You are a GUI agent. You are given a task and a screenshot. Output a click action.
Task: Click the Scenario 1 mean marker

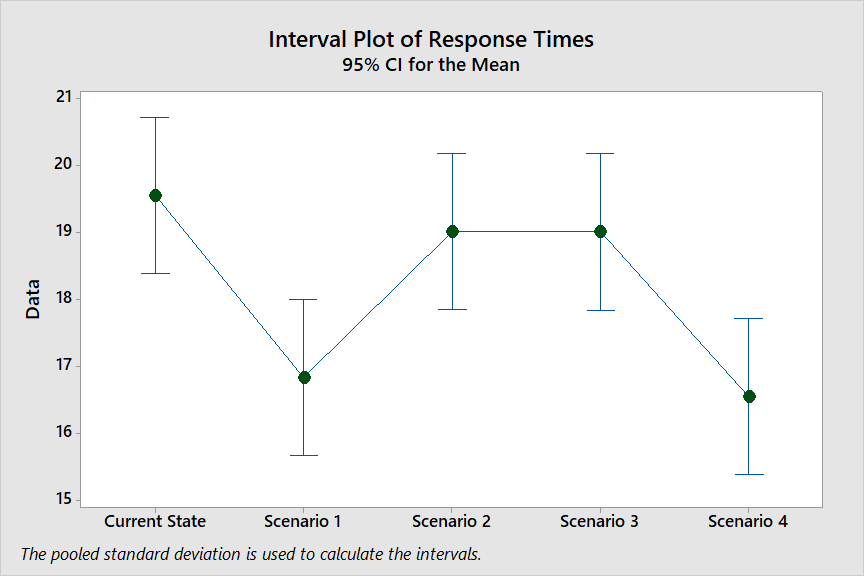tap(304, 377)
